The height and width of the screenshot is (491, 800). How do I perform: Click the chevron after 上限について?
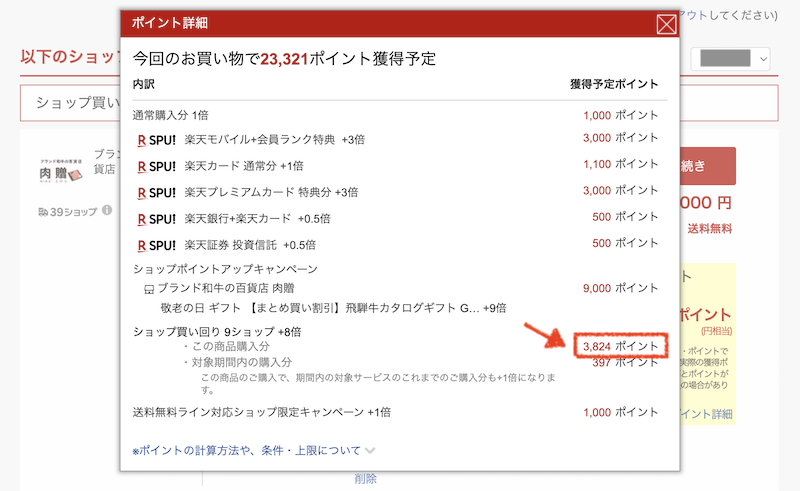click(x=370, y=451)
